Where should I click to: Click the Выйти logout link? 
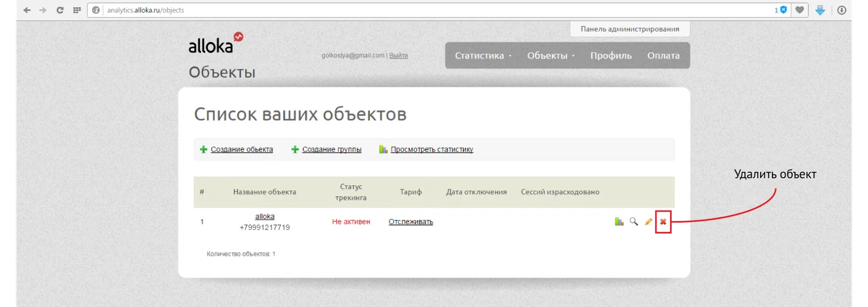pos(398,55)
